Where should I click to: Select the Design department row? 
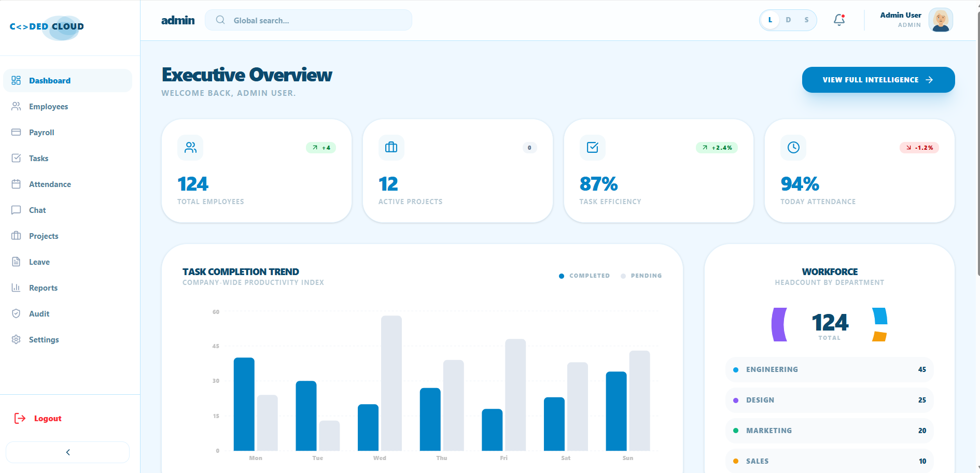(829, 400)
